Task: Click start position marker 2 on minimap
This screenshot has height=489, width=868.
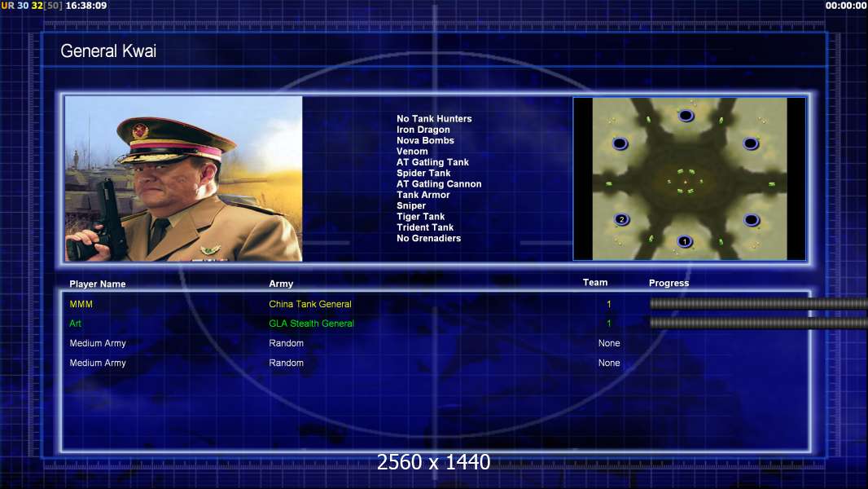Action: click(621, 219)
